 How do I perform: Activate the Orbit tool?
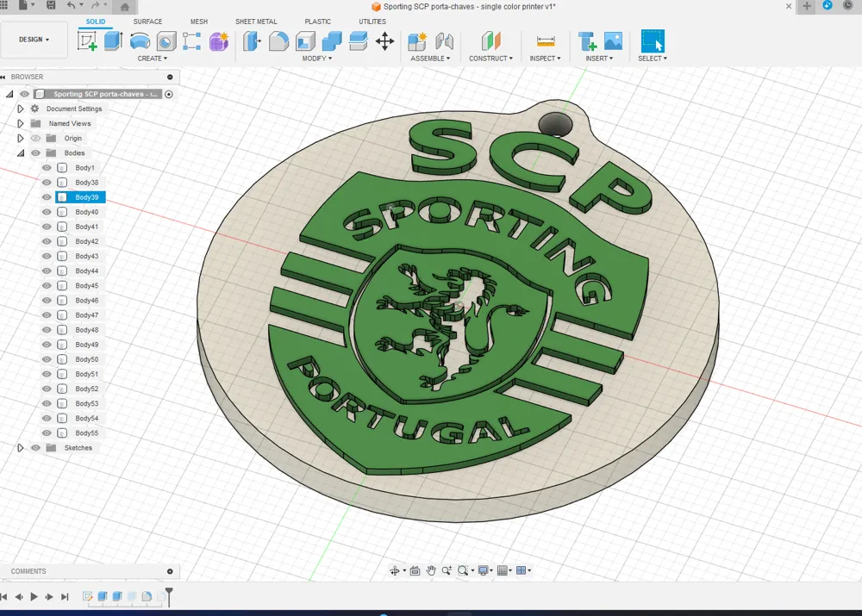click(396, 570)
